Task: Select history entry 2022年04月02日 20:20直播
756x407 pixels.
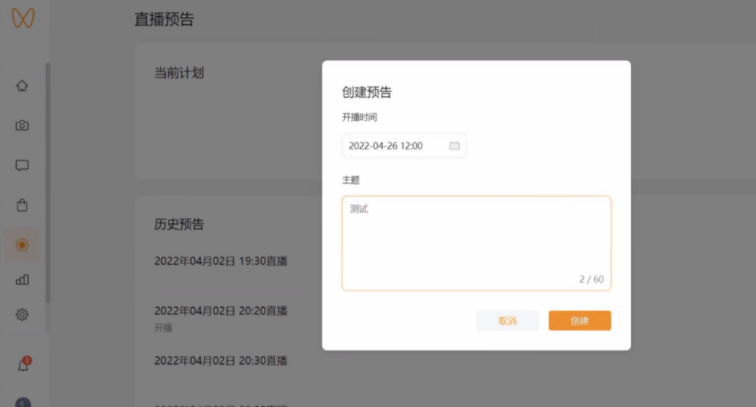Action: [x=221, y=311]
